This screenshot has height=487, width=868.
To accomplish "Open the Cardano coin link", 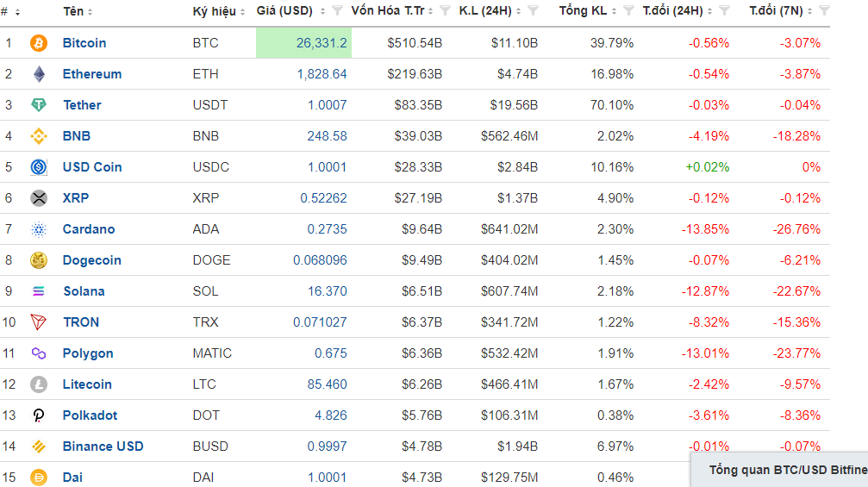I will [89, 229].
